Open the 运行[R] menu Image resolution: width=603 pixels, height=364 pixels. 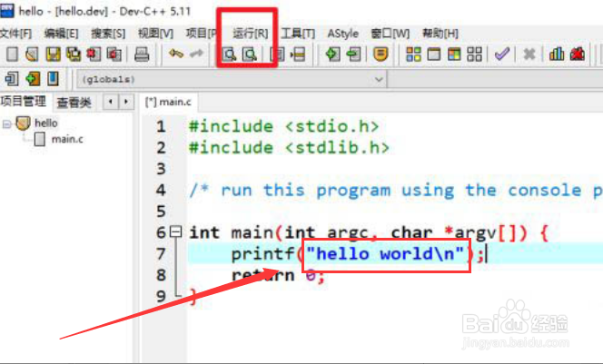pos(251,34)
